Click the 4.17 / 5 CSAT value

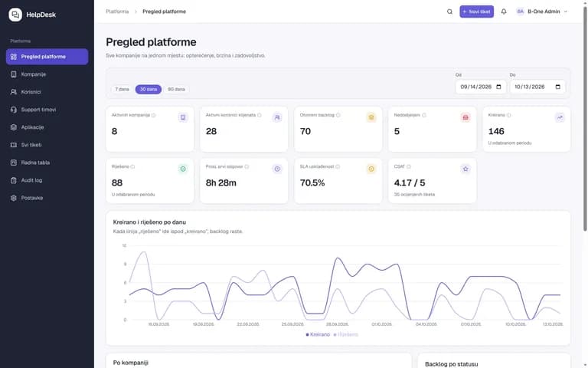[x=410, y=183]
